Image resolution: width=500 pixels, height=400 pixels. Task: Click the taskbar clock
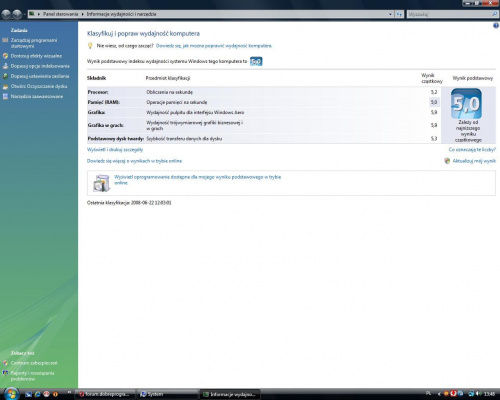click(x=489, y=394)
